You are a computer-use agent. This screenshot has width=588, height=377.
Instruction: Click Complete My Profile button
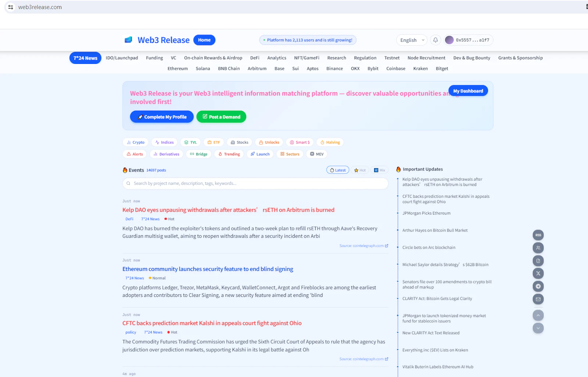(x=162, y=117)
